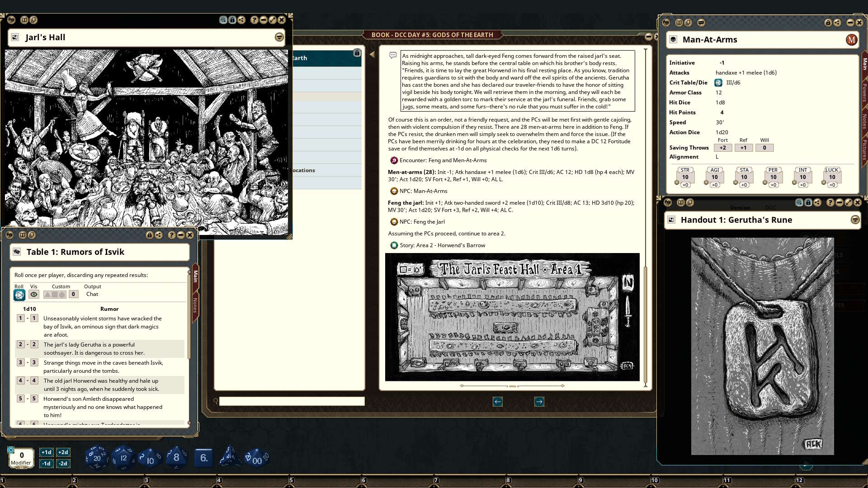Pick up the d4 die

pos(230,457)
